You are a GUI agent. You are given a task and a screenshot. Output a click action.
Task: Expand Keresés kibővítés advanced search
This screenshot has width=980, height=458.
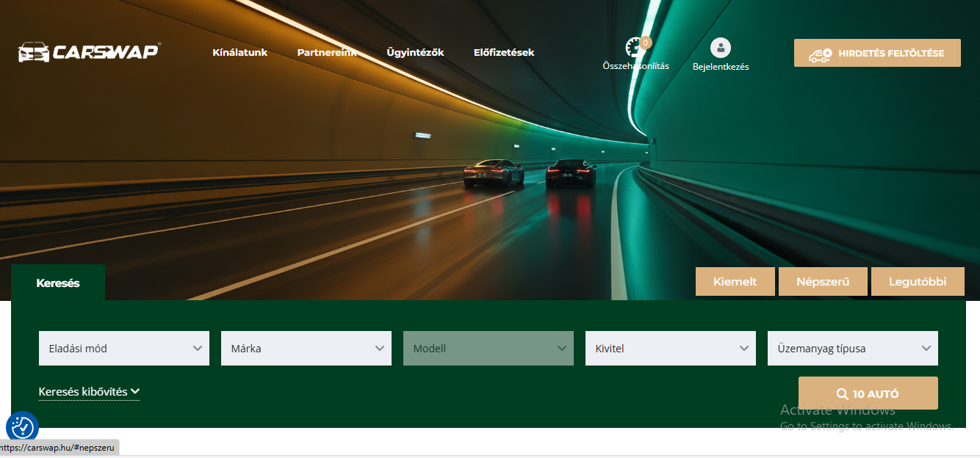point(89,392)
